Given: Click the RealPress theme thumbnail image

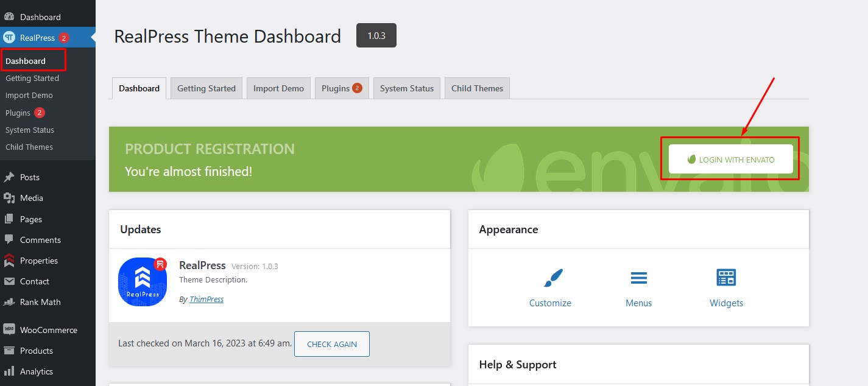Looking at the screenshot, I should click(143, 282).
